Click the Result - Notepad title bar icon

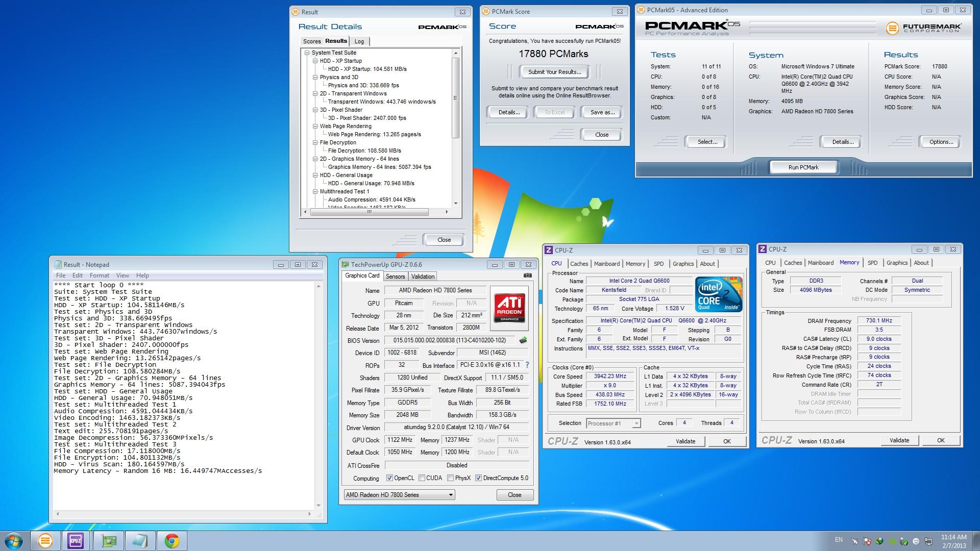coord(57,264)
